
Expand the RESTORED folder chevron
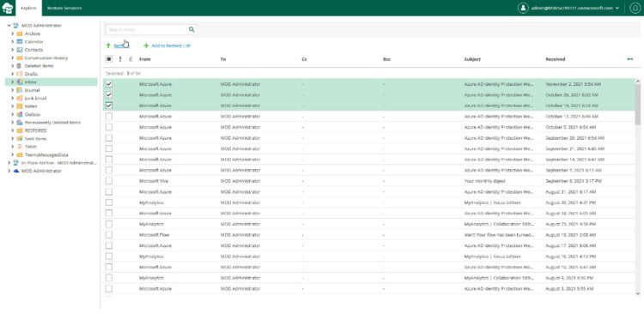(x=13, y=130)
